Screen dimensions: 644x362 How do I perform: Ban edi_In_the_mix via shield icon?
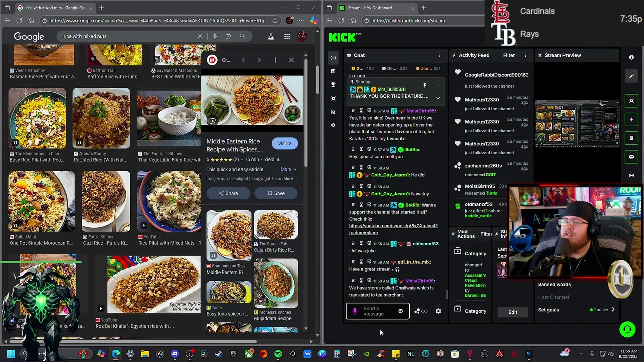(369, 262)
